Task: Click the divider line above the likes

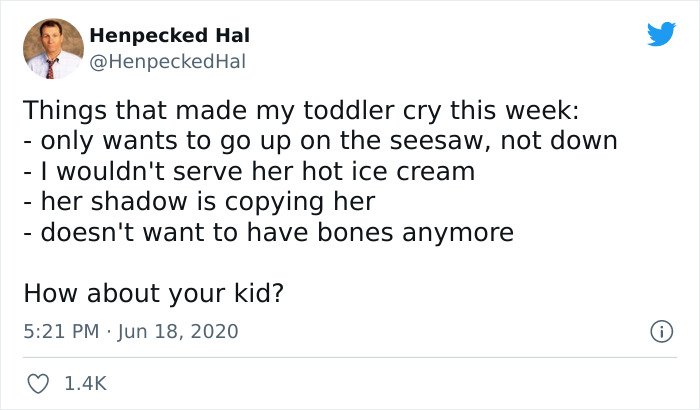Action: click(350, 357)
